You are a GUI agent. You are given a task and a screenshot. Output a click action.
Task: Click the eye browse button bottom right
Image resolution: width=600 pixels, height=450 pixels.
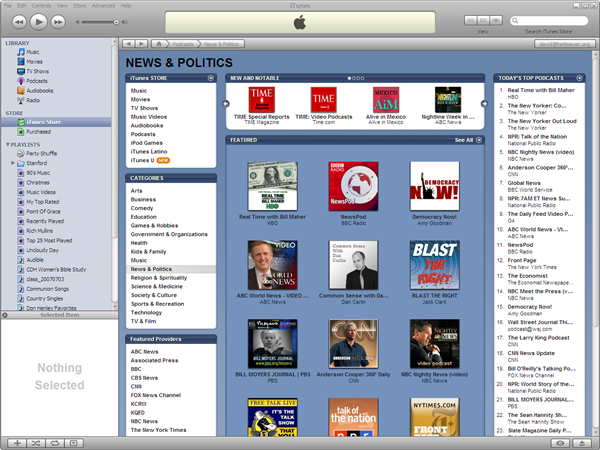click(561, 443)
